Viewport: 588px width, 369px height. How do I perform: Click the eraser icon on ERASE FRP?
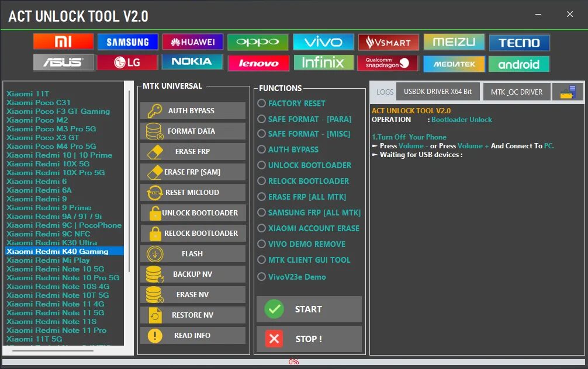click(x=155, y=152)
